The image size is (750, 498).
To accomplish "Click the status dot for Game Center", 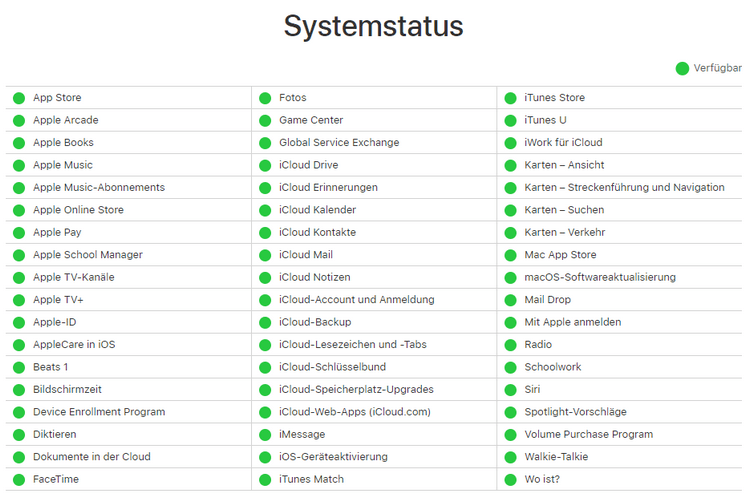I will pos(265,121).
